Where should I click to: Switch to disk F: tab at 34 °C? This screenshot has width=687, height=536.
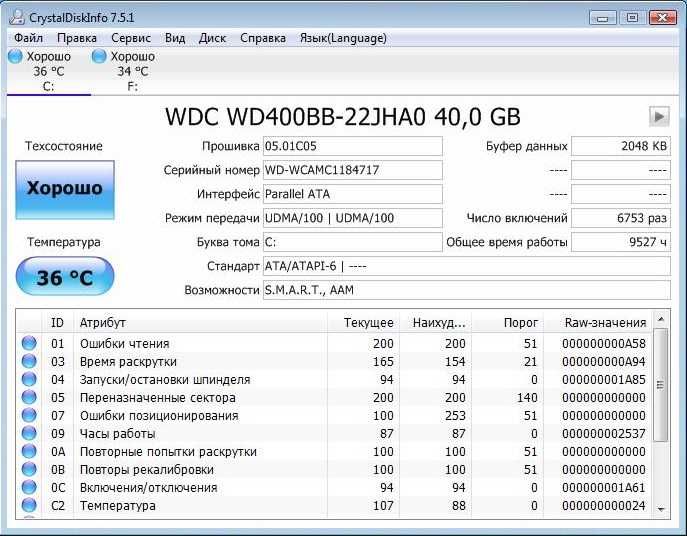click(132, 71)
